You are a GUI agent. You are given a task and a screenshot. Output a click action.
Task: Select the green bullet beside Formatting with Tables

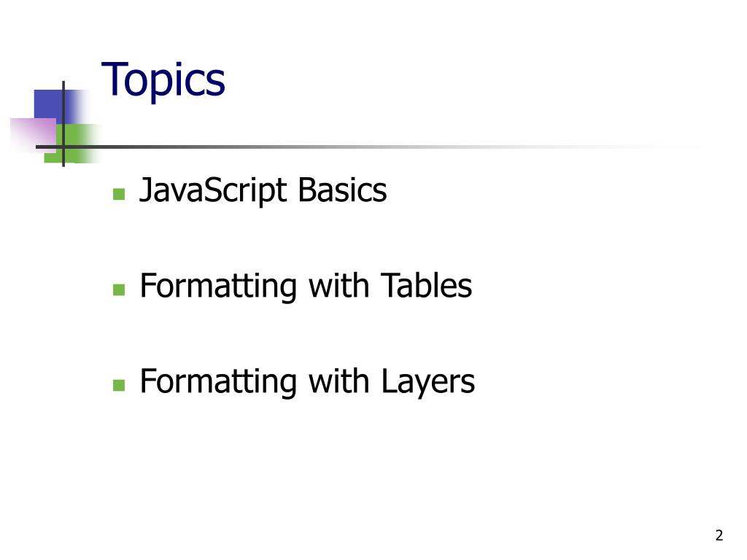119,289
